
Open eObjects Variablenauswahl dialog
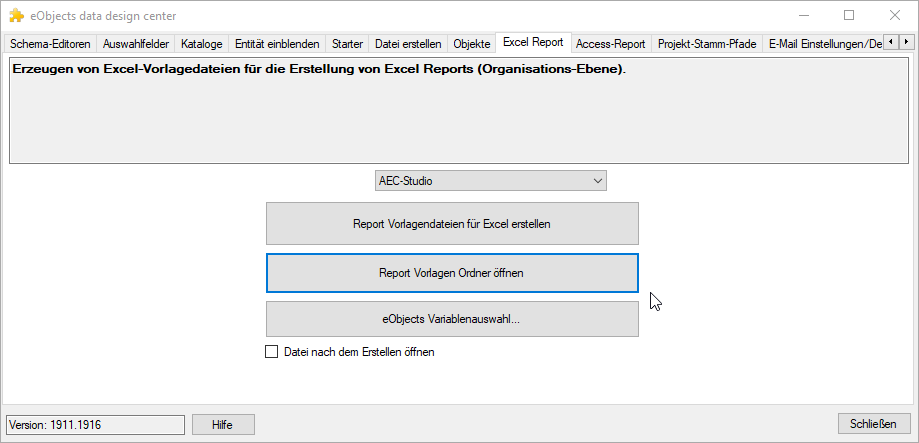(x=452, y=319)
